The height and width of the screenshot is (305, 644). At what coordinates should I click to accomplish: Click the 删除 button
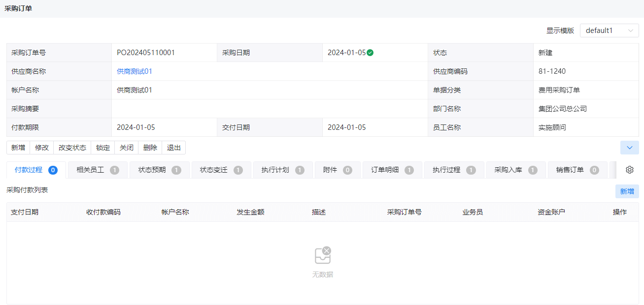(150, 148)
